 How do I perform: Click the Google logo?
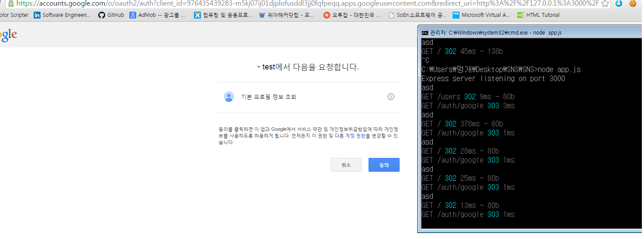point(8,35)
